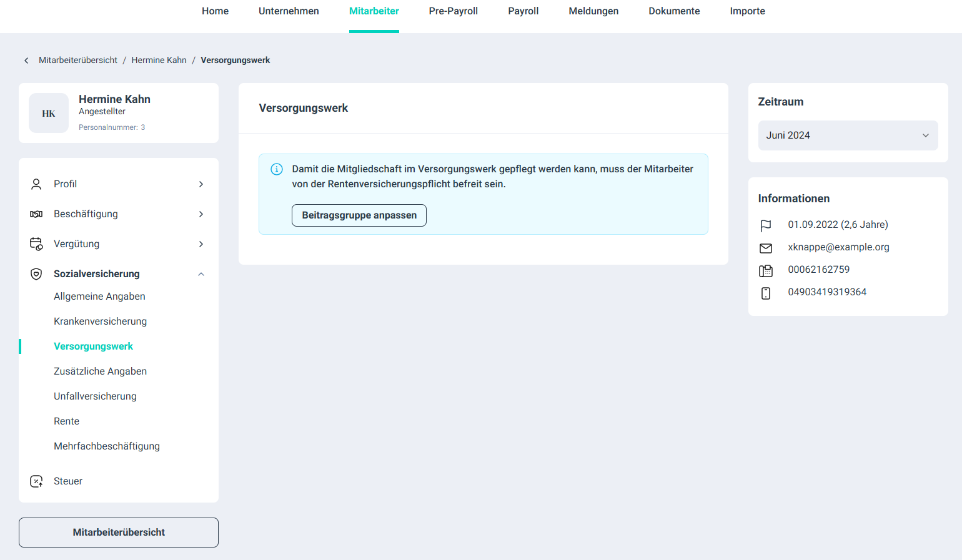Expand the Profil section chevron

[x=201, y=184]
